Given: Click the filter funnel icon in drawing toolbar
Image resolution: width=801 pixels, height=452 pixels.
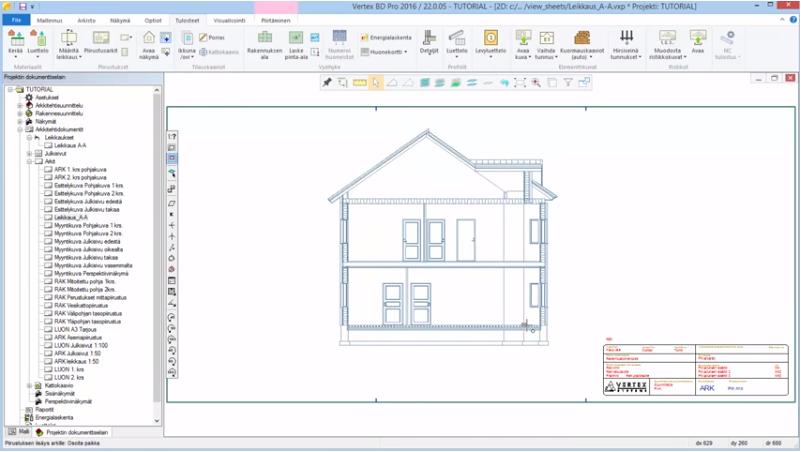Looking at the screenshot, I should [x=567, y=82].
